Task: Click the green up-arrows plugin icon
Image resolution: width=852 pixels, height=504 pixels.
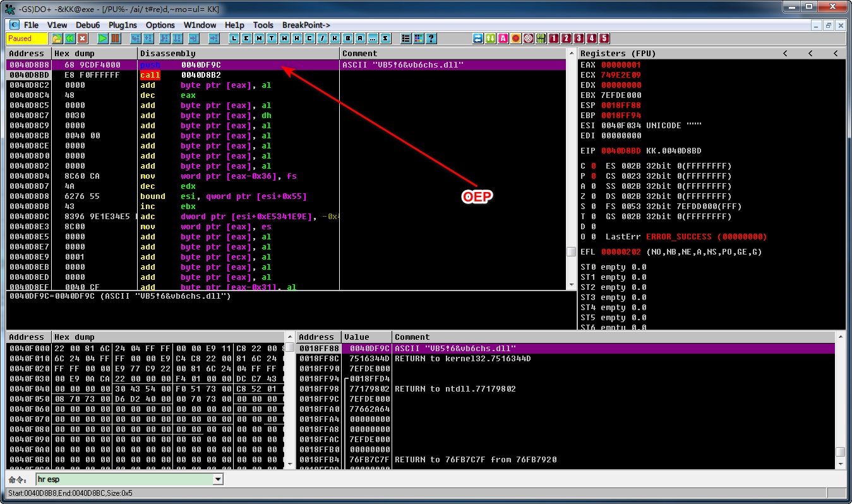Action: [491, 39]
